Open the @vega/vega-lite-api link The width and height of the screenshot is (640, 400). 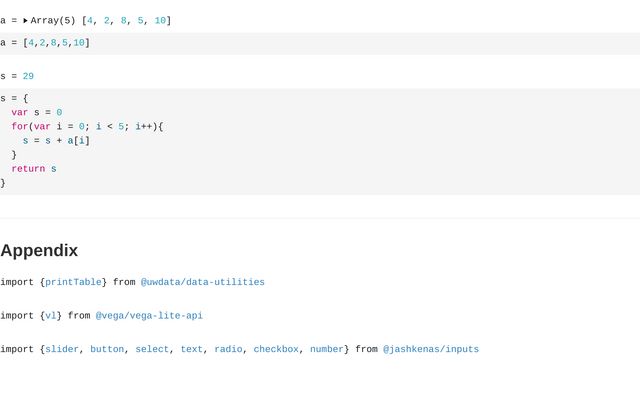149,316
